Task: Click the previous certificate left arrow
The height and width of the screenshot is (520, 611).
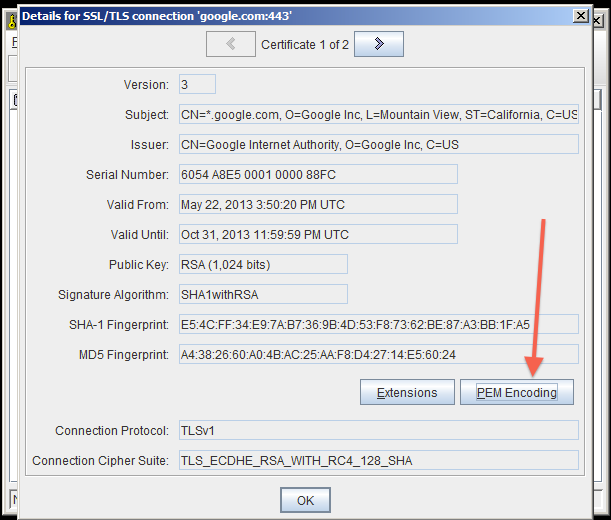Action: [231, 44]
